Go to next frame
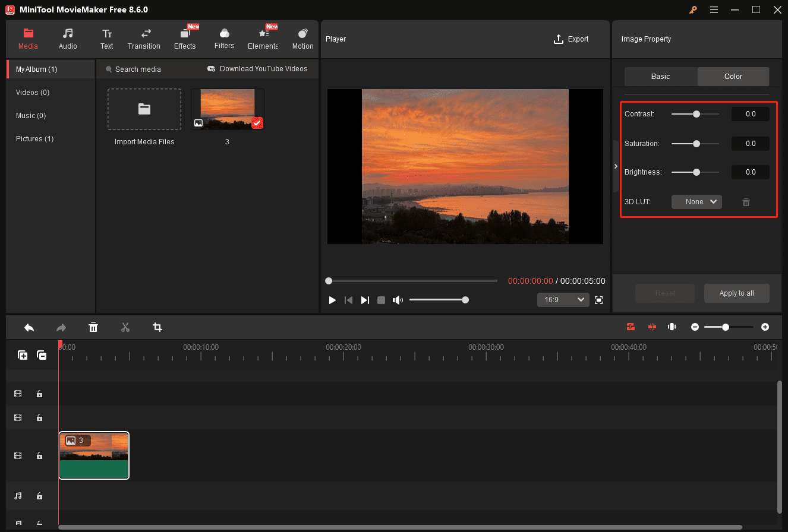 (x=365, y=300)
